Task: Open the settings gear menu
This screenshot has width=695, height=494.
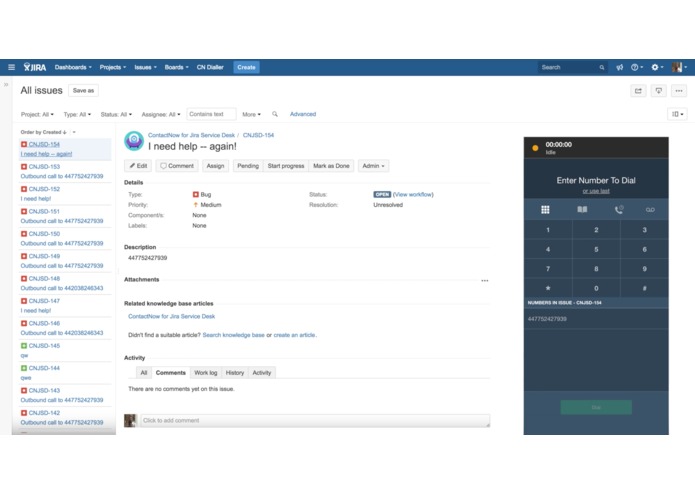Action: [657, 67]
